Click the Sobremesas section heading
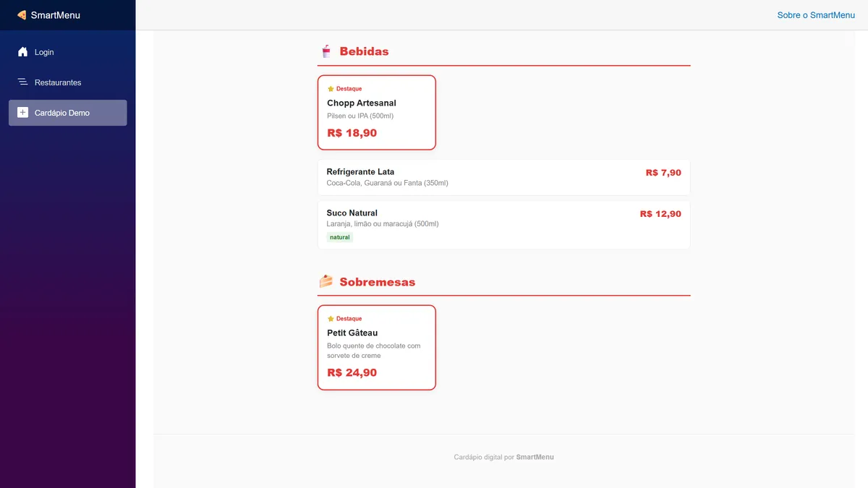This screenshot has height=488, width=868. point(378,282)
